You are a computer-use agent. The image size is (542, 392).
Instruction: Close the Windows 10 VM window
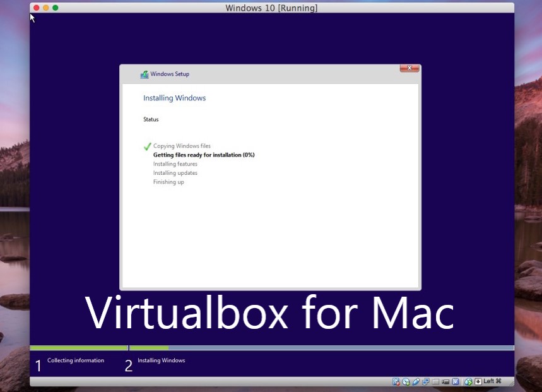(x=37, y=8)
